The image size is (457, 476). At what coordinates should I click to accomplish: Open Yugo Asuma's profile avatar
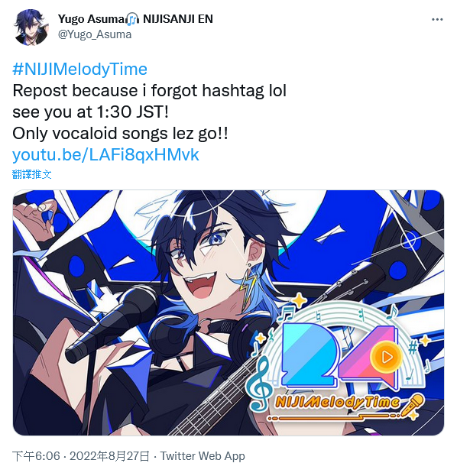tap(31, 27)
